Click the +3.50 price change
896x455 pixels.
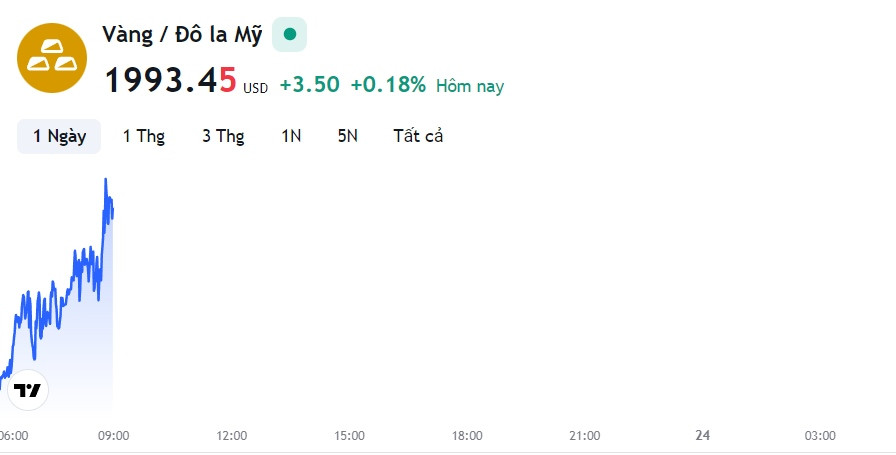(x=309, y=85)
